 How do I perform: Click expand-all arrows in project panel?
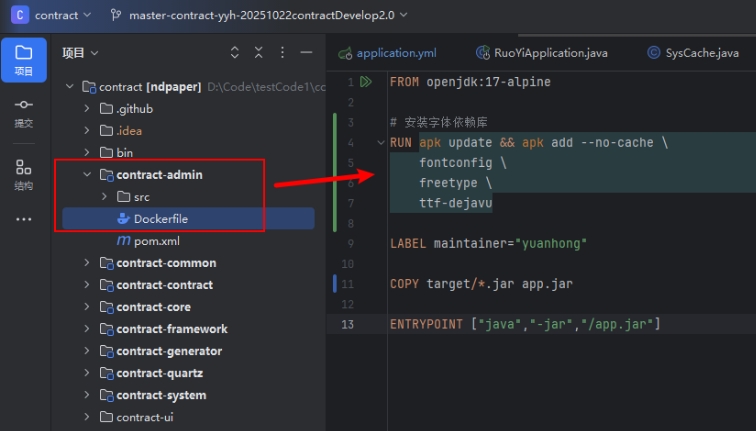235,53
